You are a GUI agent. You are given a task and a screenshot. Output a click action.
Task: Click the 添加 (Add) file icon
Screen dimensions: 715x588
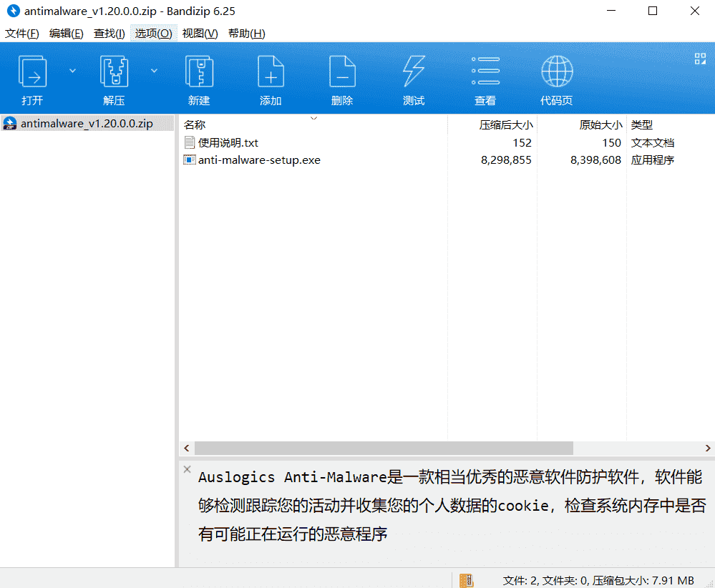(x=271, y=72)
